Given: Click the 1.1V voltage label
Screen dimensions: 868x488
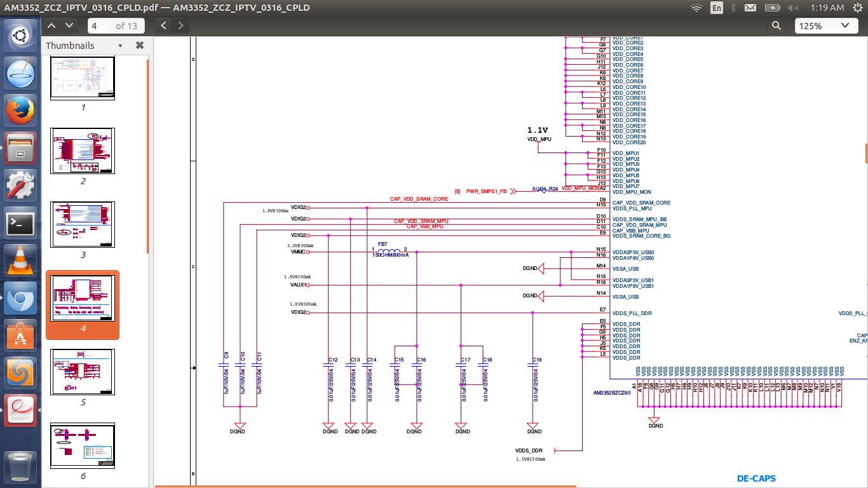Looking at the screenshot, I should [538, 130].
